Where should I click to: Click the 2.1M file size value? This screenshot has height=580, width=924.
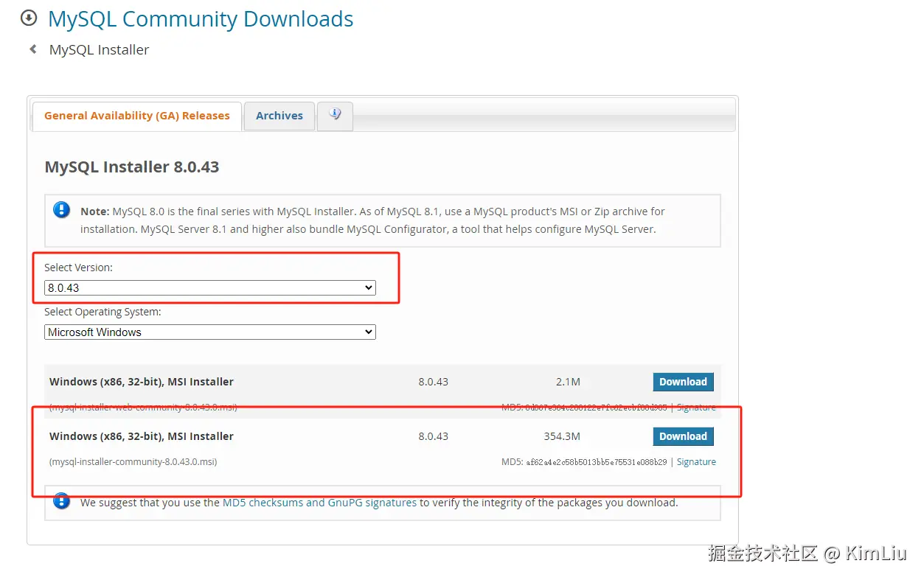[568, 382]
